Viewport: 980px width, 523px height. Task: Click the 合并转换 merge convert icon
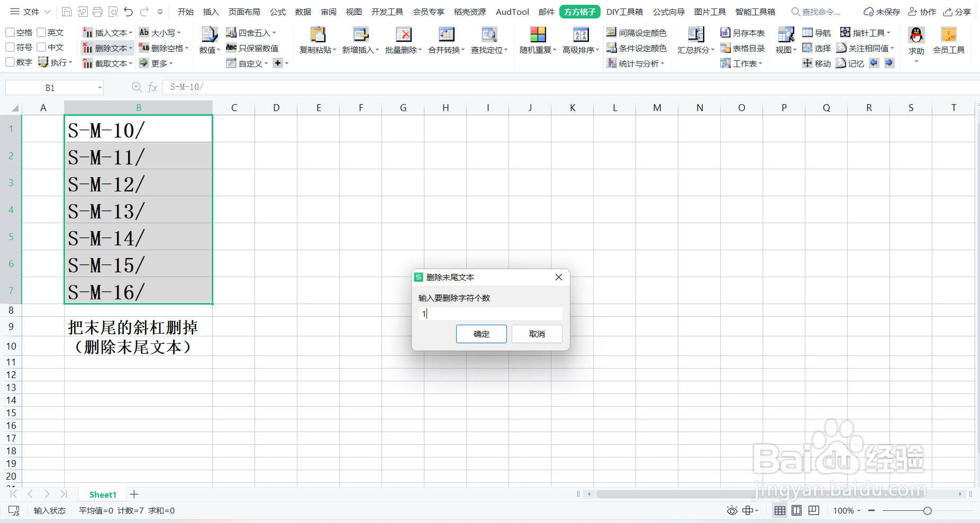tap(446, 35)
